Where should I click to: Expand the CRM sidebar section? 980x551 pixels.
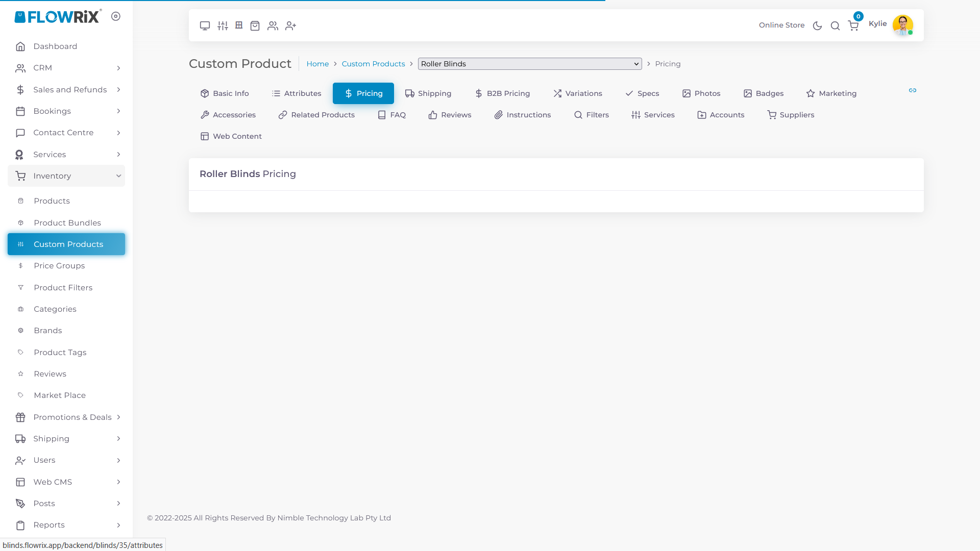click(x=68, y=67)
